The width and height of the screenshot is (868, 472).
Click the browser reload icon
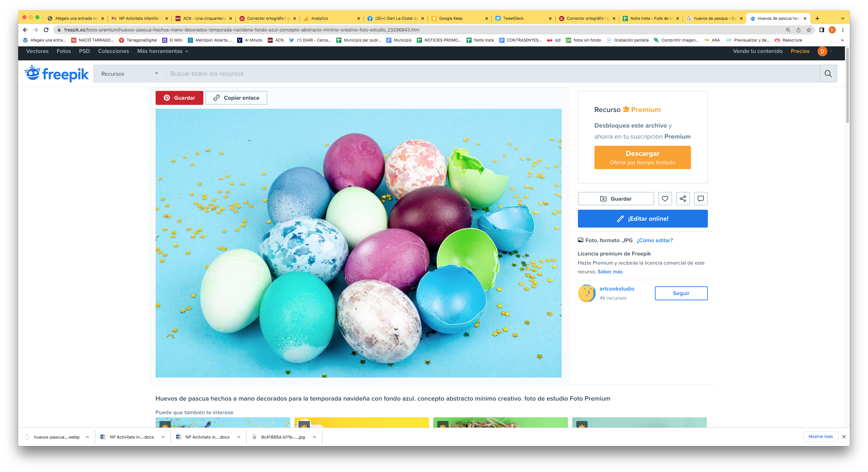[46, 30]
